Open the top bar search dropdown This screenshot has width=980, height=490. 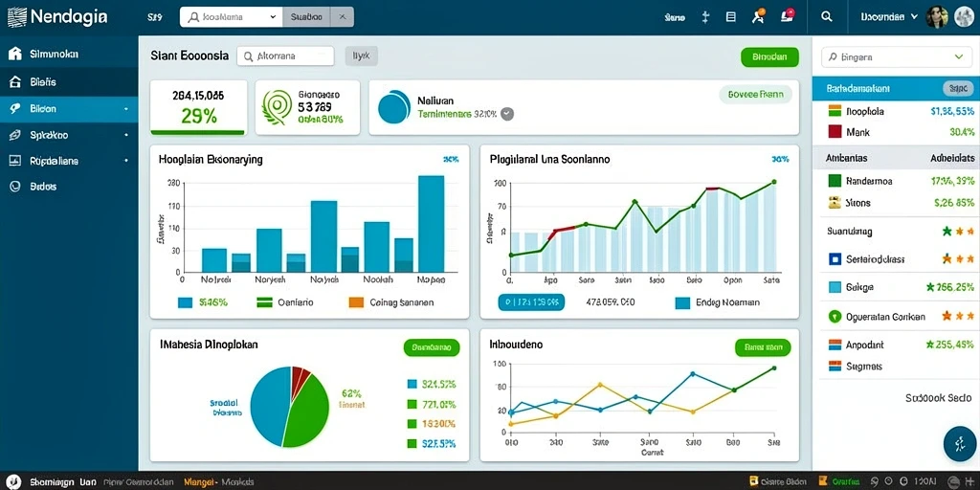(x=232, y=17)
